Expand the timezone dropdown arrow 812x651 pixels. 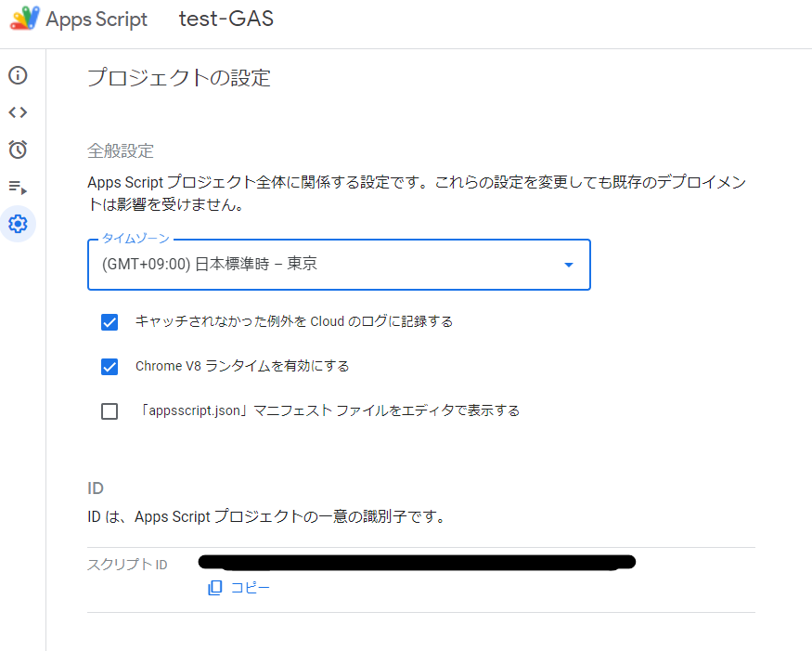click(569, 265)
